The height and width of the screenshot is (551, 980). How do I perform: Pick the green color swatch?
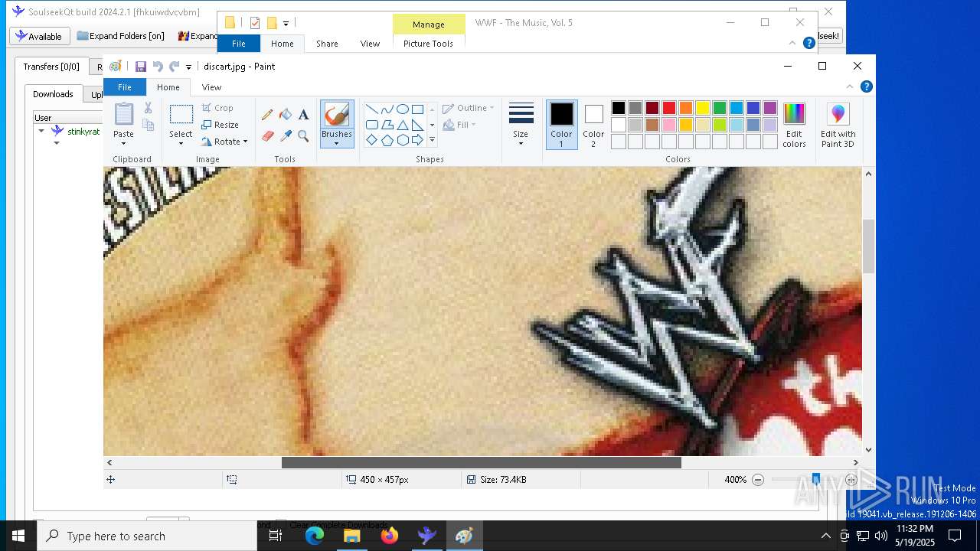(x=720, y=108)
